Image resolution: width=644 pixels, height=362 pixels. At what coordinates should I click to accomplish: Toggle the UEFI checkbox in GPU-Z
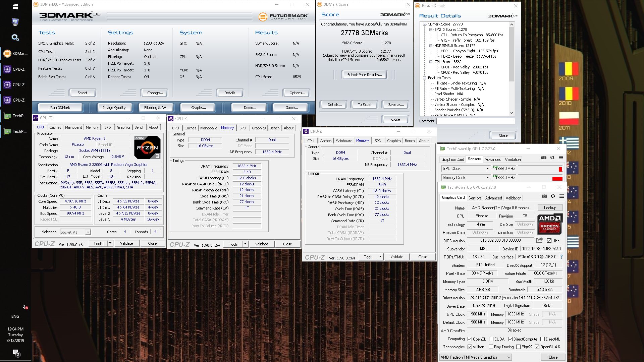pos(549,240)
